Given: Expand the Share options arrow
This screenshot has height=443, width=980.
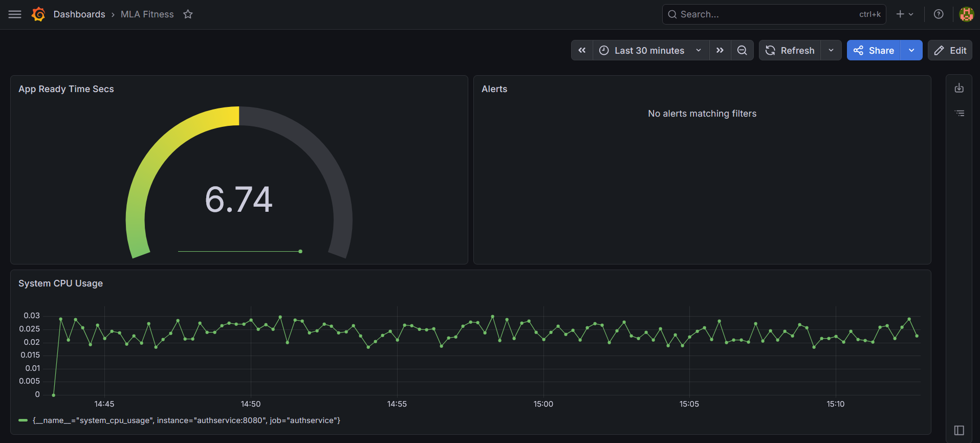Looking at the screenshot, I should (911, 50).
